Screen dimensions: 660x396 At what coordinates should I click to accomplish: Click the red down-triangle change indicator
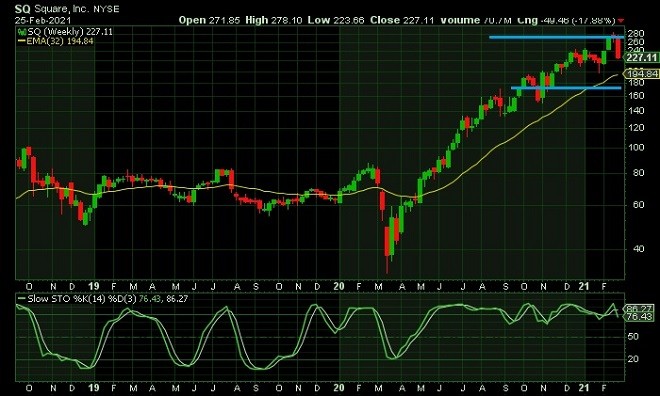point(621,21)
